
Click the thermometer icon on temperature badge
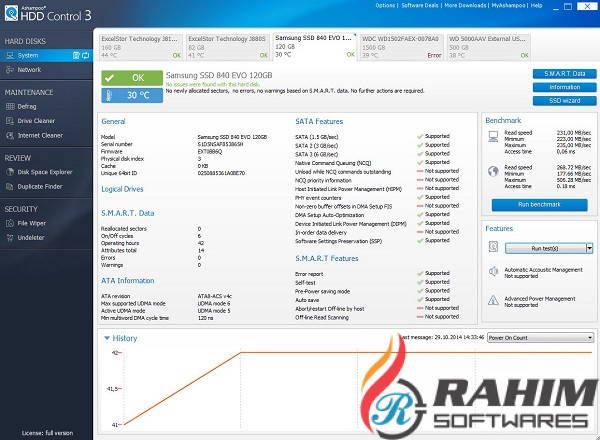tap(109, 95)
